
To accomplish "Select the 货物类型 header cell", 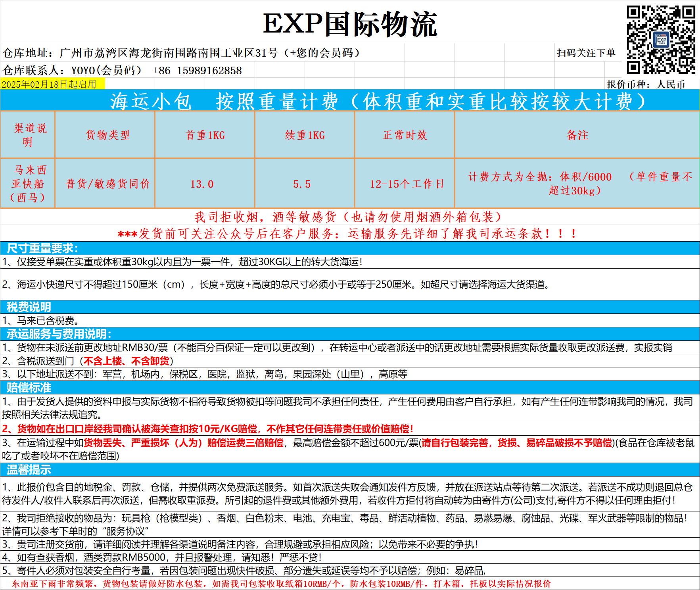I will tap(105, 135).
